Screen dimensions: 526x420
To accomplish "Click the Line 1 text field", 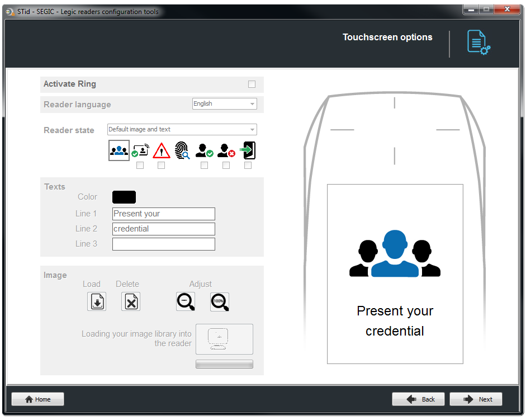I will (164, 214).
